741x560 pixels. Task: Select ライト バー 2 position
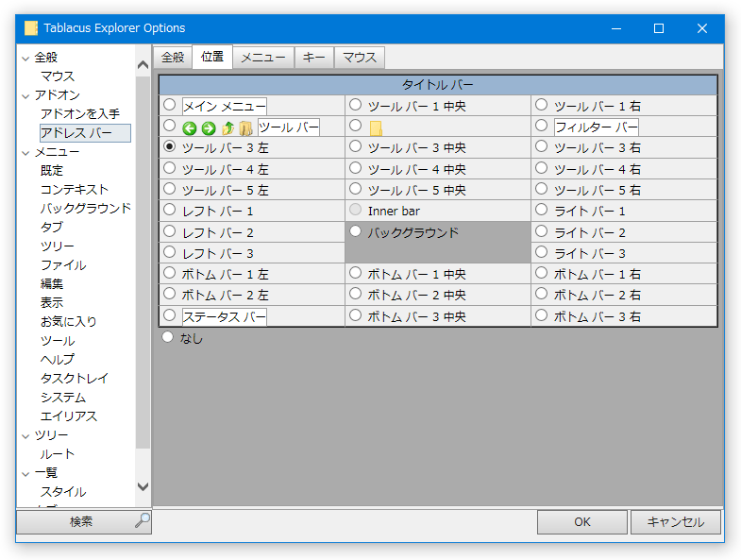point(542,231)
